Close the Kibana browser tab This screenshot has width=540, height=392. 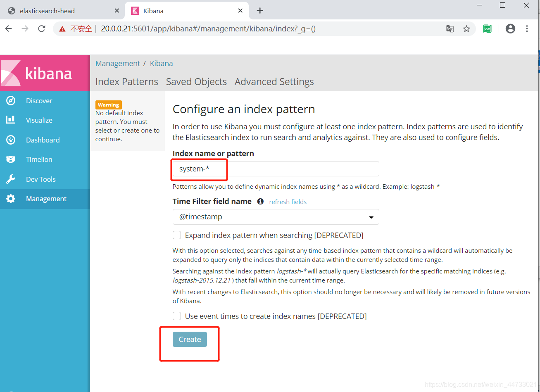click(240, 11)
